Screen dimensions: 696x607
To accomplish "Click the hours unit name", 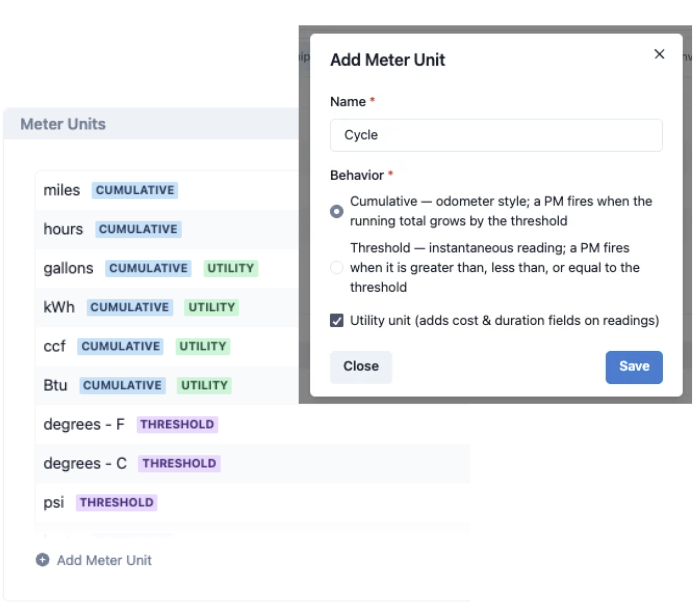I will (x=63, y=229).
